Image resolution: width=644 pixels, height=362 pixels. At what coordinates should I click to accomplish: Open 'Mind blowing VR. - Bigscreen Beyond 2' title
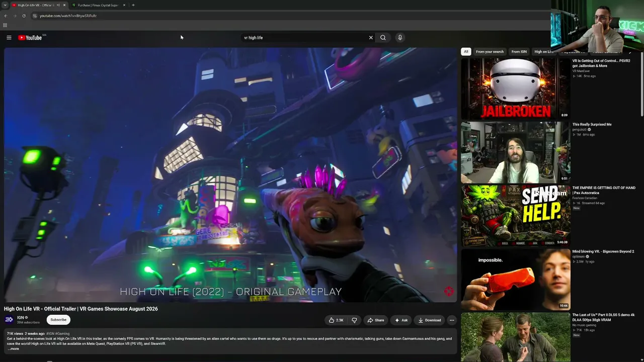[x=603, y=251]
